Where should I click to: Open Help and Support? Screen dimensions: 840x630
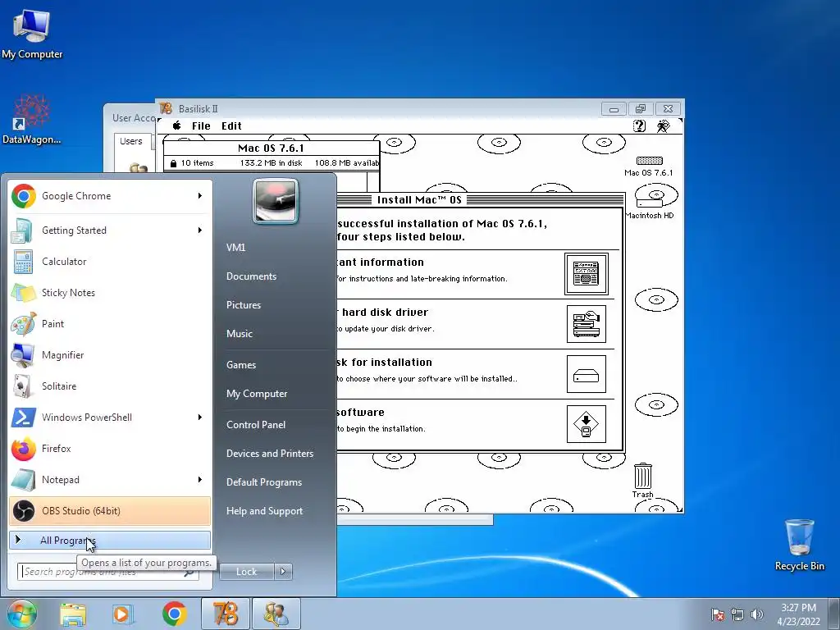point(264,511)
